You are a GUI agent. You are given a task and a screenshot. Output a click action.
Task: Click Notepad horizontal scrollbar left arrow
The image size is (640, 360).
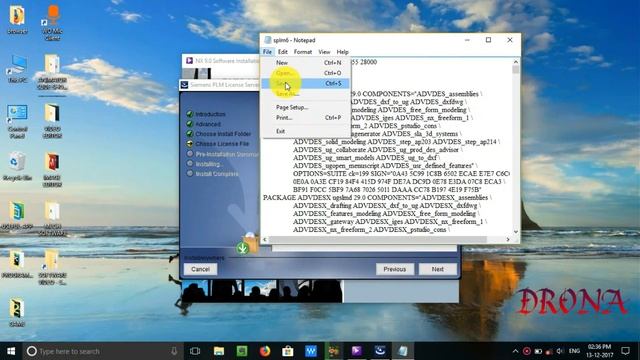click(x=265, y=240)
